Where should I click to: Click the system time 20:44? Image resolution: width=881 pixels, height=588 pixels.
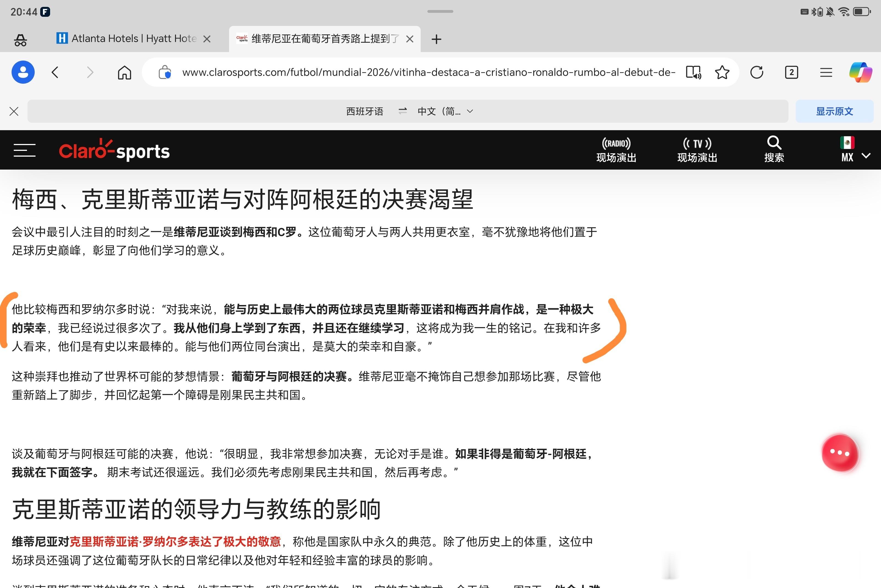pos(24,12)
